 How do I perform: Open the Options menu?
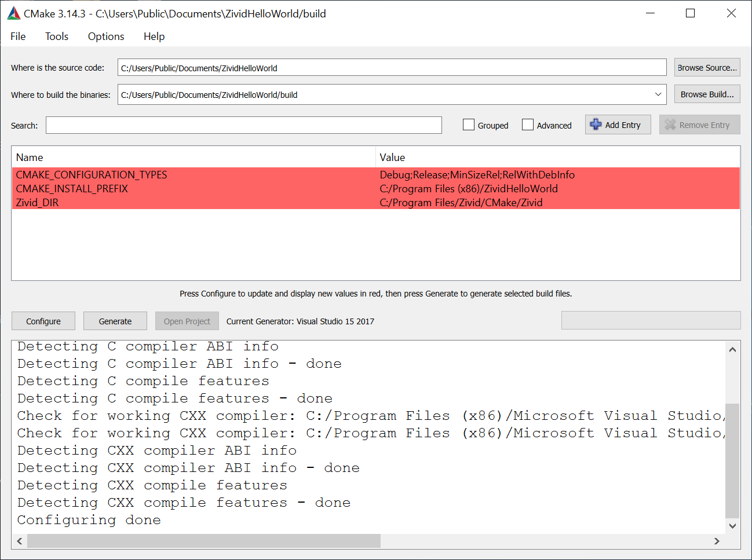(106, 36)
